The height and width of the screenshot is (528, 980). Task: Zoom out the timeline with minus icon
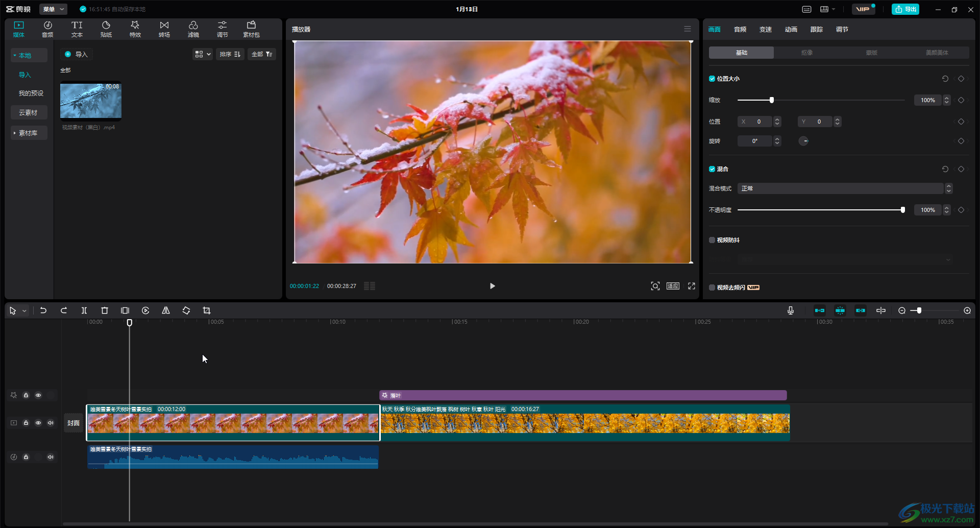[x=902, y=310]
